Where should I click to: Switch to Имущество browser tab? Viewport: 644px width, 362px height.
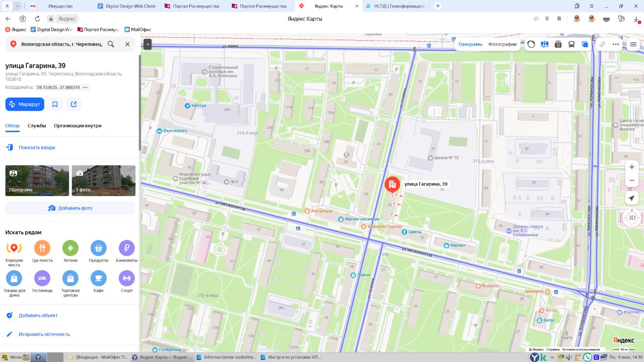point(59,6)
